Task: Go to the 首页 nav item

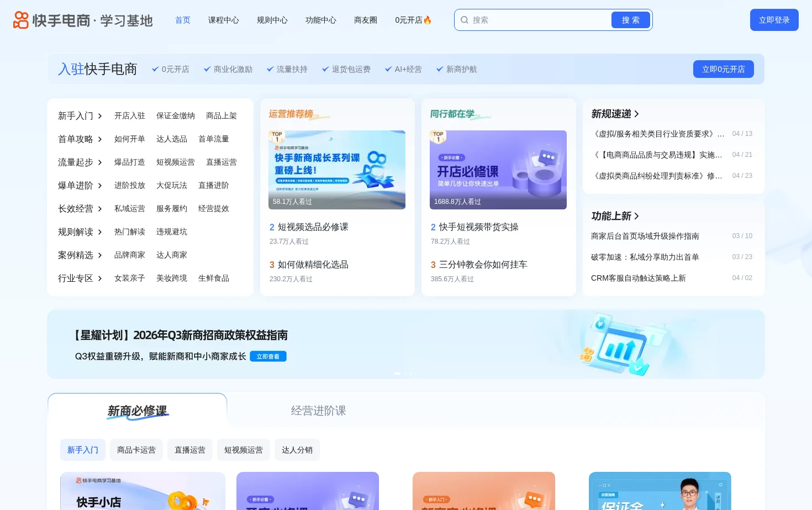Action: [x=183, y=20]
